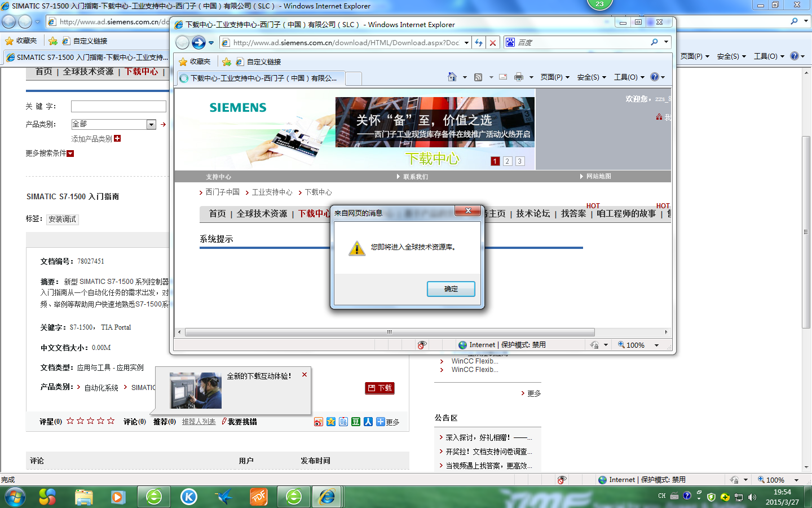Open the zoom level dropdown in the front window's status bar
812x508 pixels.
[x=656, y=345]
